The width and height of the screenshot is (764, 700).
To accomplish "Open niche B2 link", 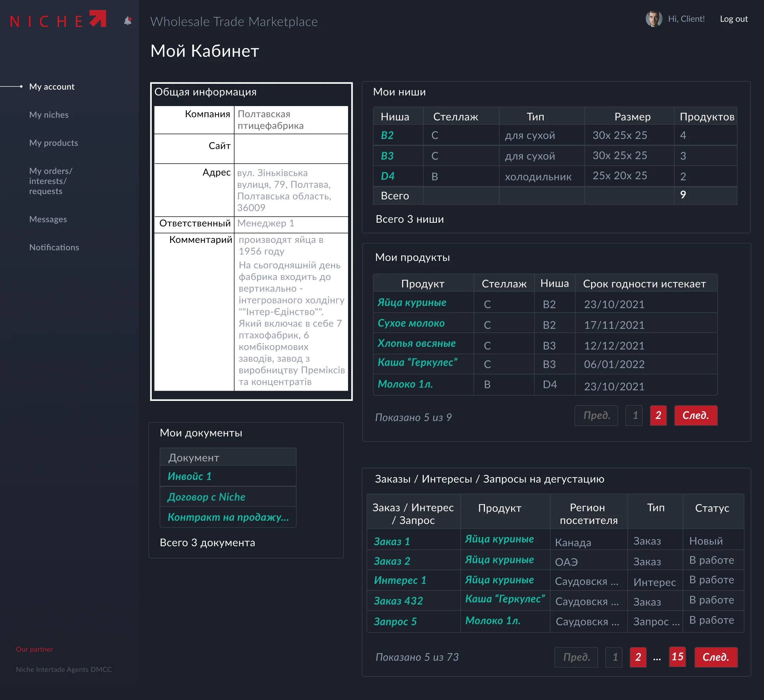I will click(x=387, y=135).
